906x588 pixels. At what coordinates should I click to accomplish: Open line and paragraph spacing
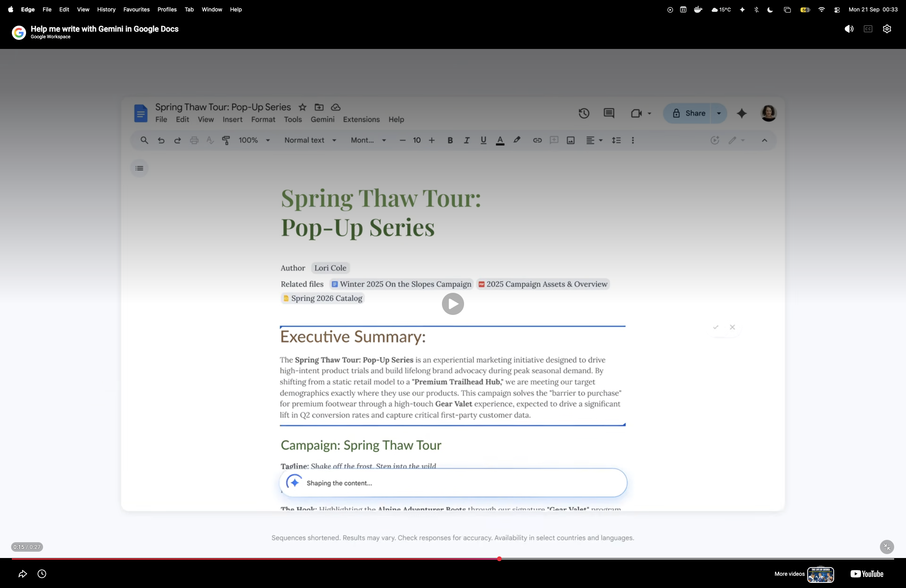click(x=616, y=140)
